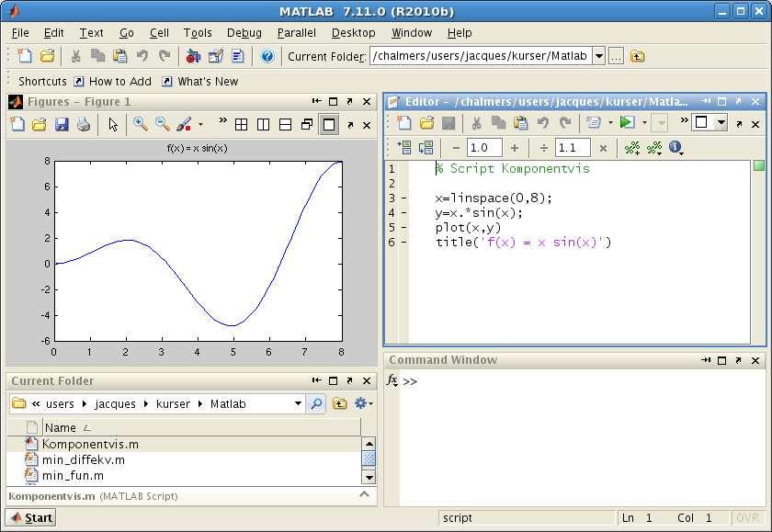Divide value with the ÷ button
Screen dimensions: 772x532
[543, 148]
